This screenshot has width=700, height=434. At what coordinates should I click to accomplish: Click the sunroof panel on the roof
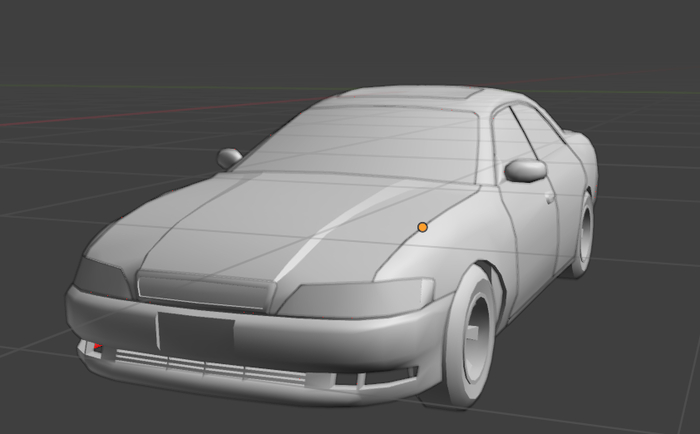(418, 93)
